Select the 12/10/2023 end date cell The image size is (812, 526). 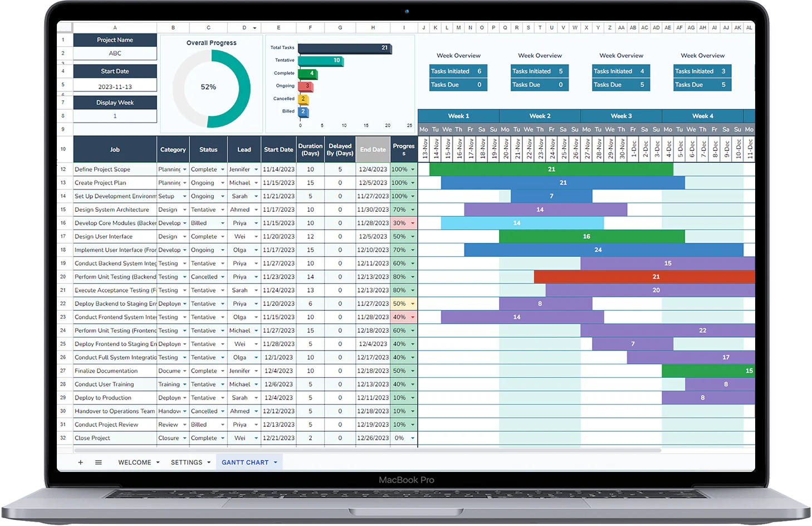click(373, 250)
